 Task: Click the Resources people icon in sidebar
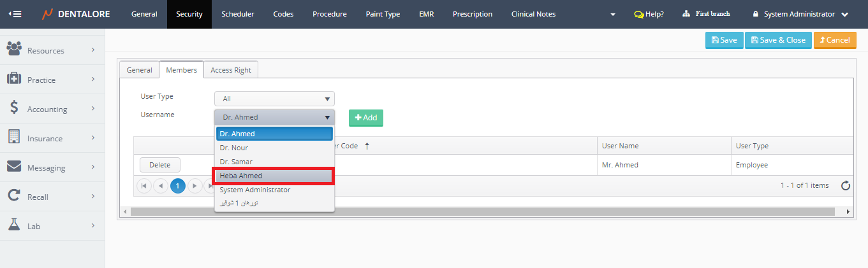pos(14,50)
